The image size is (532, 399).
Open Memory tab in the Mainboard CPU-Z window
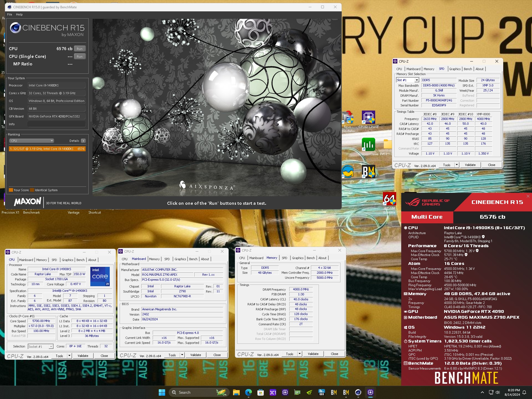click(x=154, y=259)
